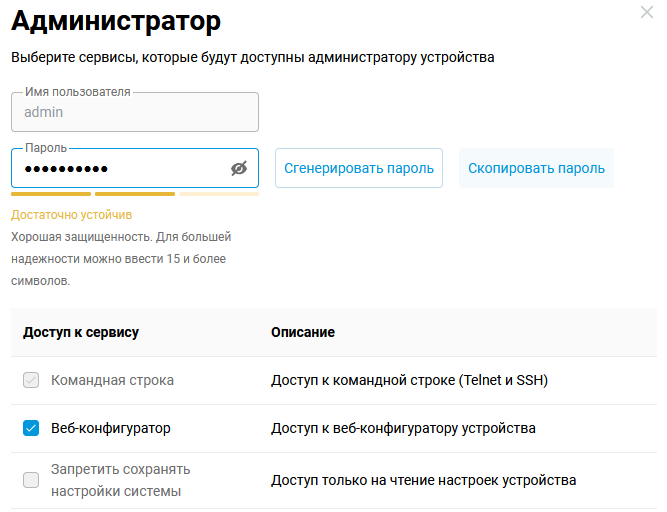
Task: Click the Командная строка label text
Action: tap(112, 381)
